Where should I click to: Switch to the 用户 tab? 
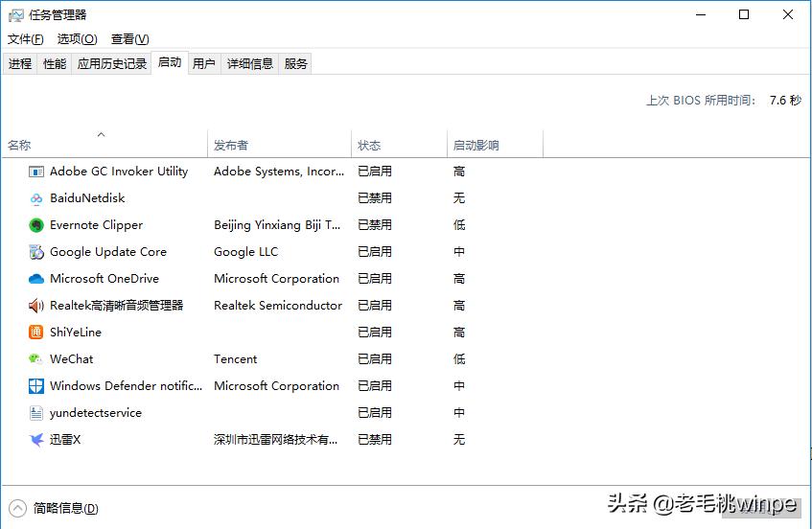point(204,63)
